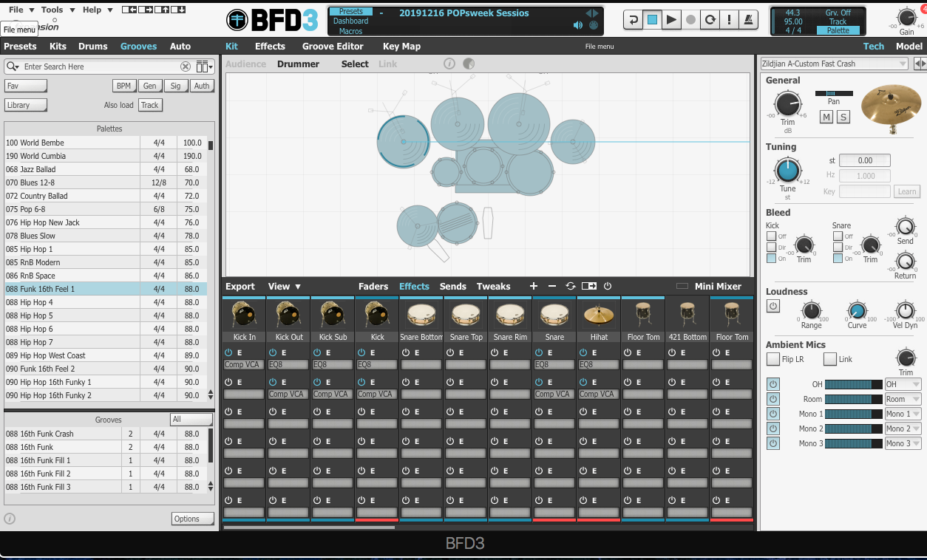Select the Snare Rim channel drum icon

pos(510,315)
